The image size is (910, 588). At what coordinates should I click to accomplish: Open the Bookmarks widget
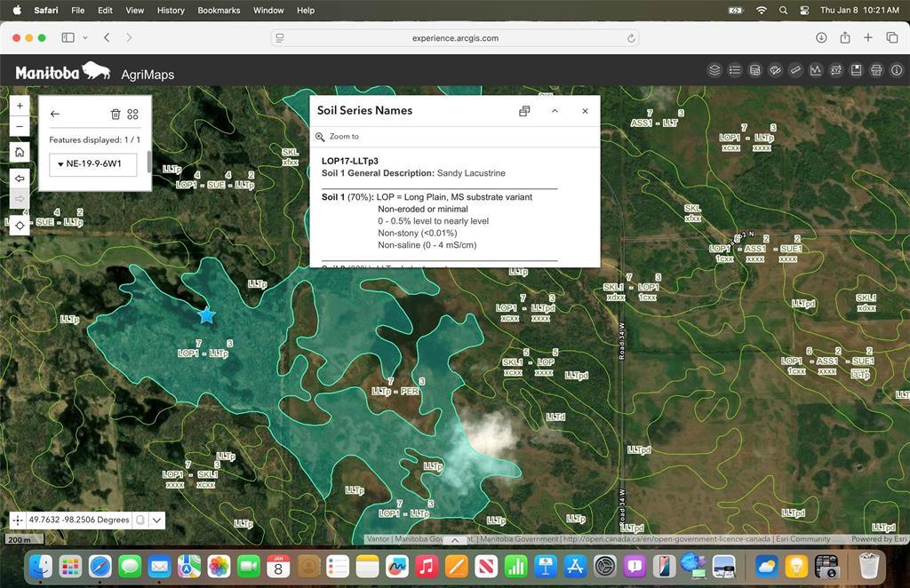click(856, 70)
